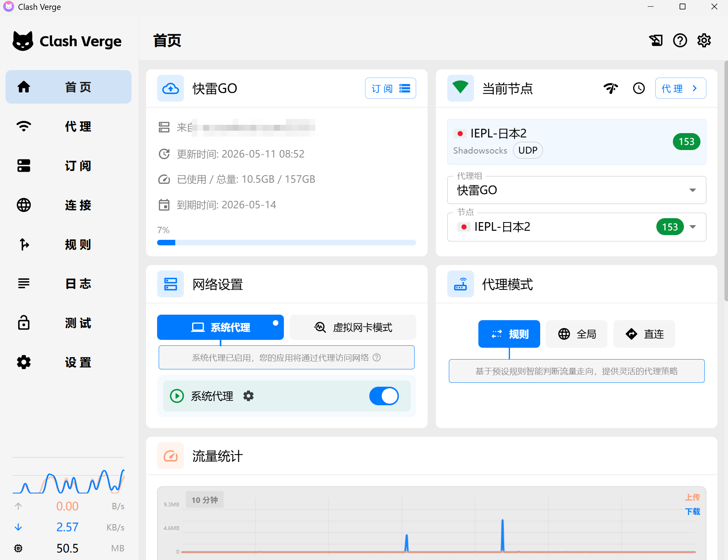This screenshot has height=560, width=728.
Task: Open 连接 page in sidebar
Action: click(69, 205)
